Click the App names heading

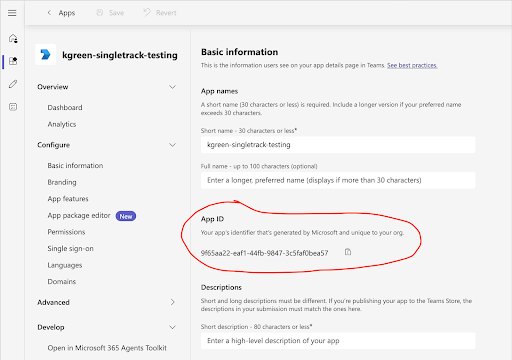click(219, 91)
